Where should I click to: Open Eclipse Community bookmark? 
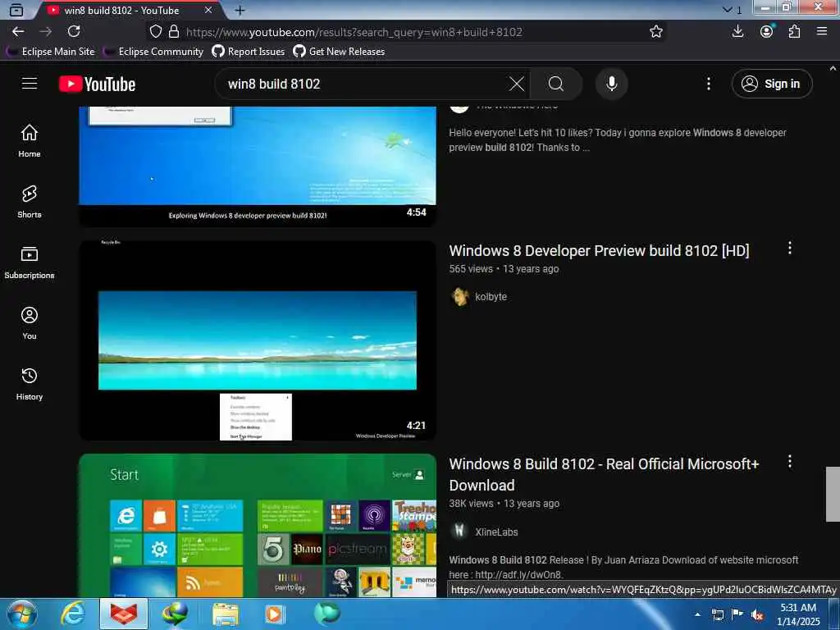point(153,52)
